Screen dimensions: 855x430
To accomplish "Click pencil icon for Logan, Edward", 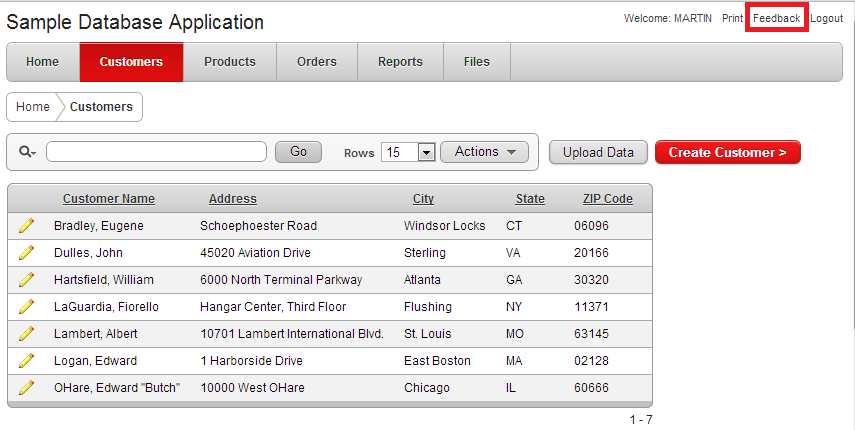I will point(26,361).
